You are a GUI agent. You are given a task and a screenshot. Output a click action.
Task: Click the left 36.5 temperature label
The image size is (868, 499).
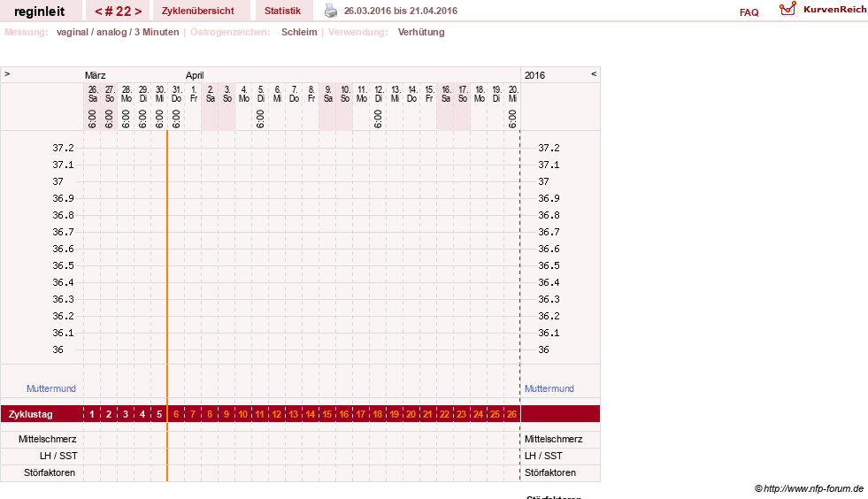coord(63,265)
